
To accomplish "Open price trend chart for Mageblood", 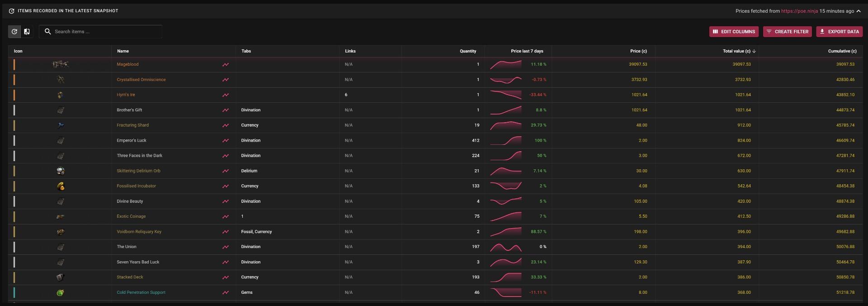I will (225, 65).
